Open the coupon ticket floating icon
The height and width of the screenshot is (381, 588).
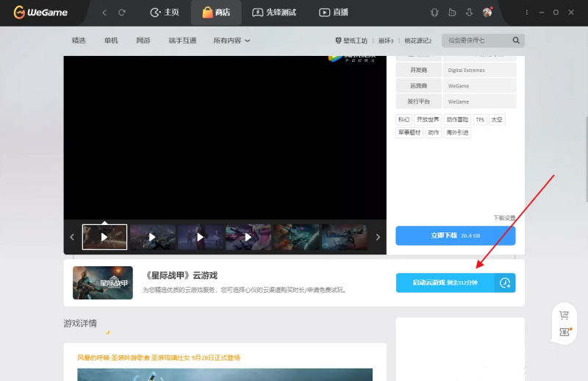pyautogui.click(x=564, y=332)
